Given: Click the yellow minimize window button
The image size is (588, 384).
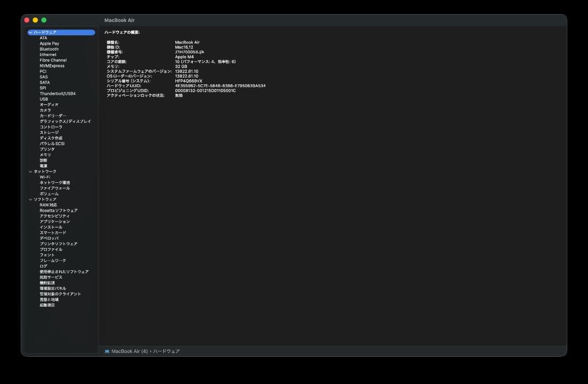Looking at the screenshot, I should click(35, 20).
